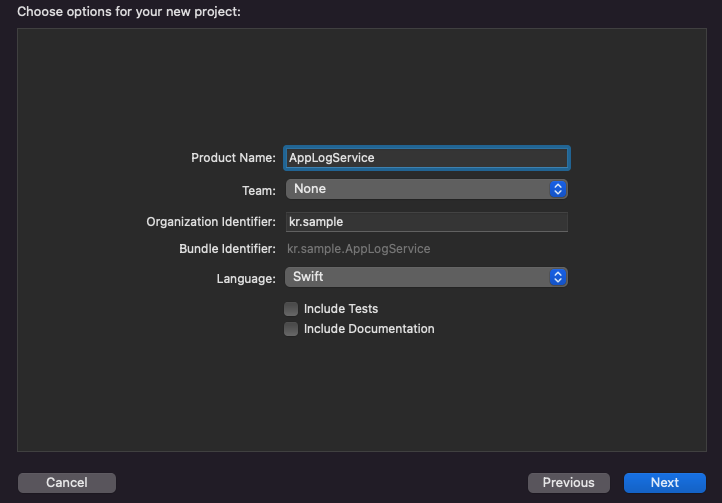Continue with the Next button
The width and height of the screenshot is (722, 503).
pos(664,483)
